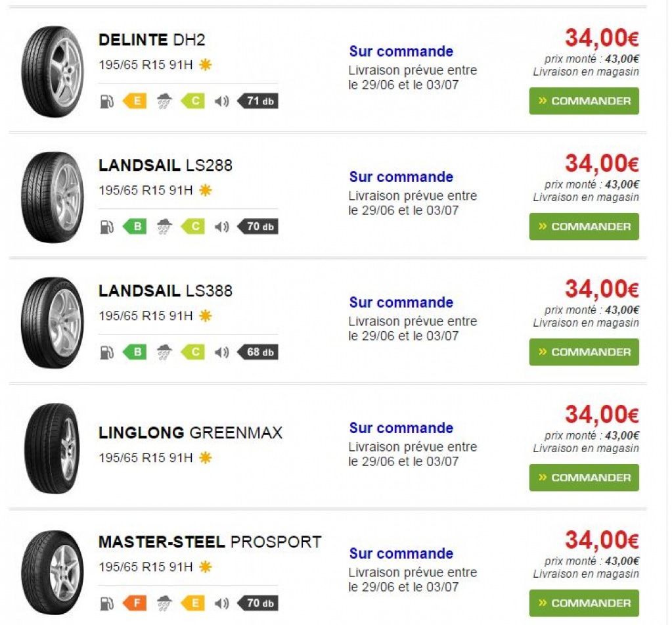This screenshot has width=672, height=625.
Task: Click the wet grip rain icon for Landsail LS288
Action: [x=164, y=227]
